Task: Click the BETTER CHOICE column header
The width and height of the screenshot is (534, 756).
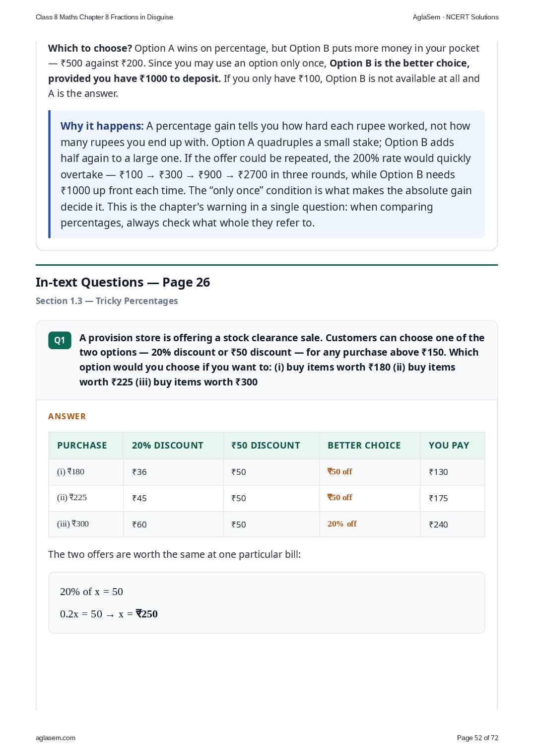Action: click(364, 446)
